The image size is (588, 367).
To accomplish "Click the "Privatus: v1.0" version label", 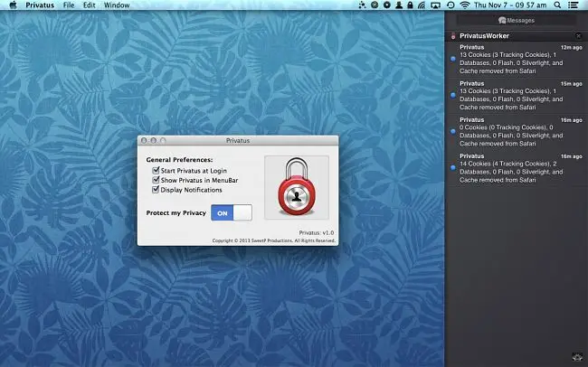I will (x=316, y=232).
